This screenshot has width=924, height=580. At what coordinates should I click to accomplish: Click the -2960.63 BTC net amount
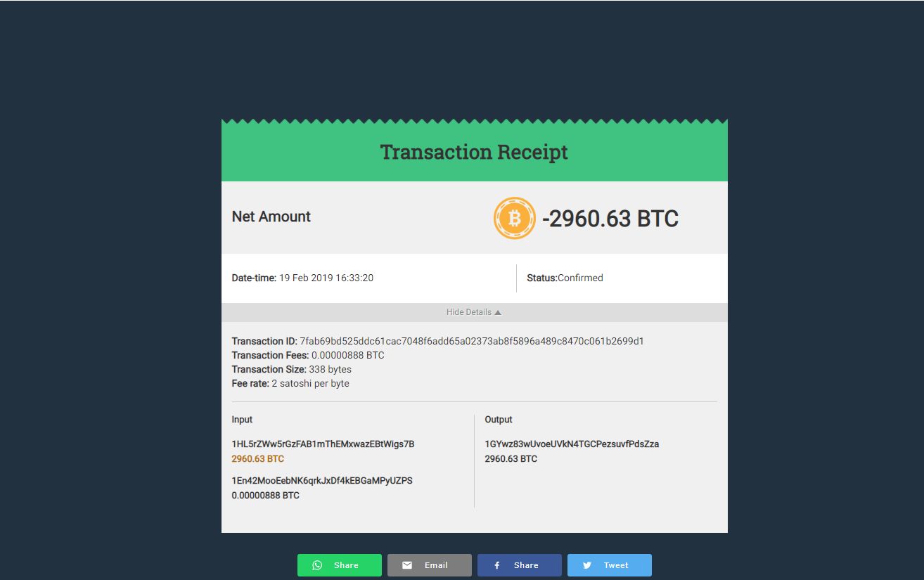point(610,219)
